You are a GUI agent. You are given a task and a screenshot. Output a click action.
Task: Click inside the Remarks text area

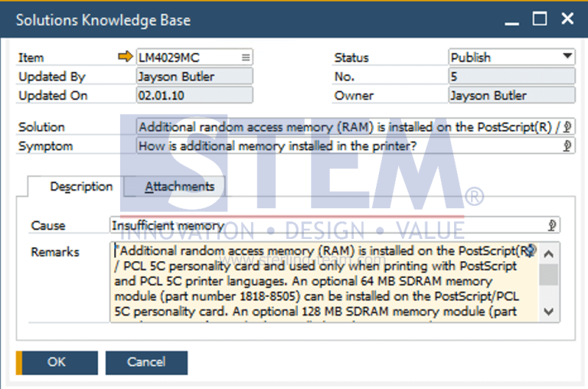coord(322,283)
